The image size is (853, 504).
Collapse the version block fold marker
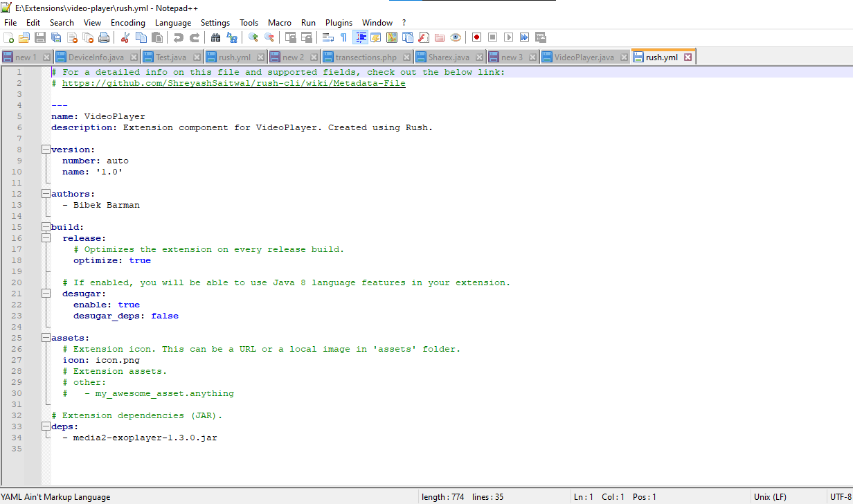tap(46, 150)
